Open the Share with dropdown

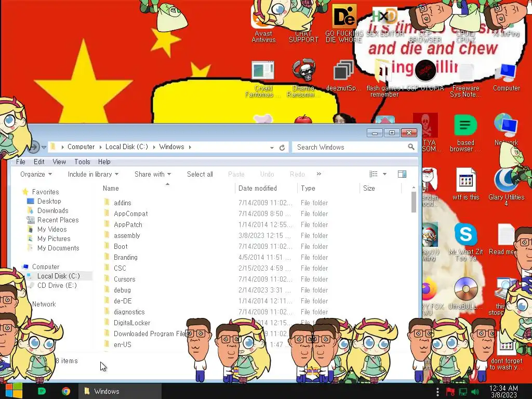[153, 174]
